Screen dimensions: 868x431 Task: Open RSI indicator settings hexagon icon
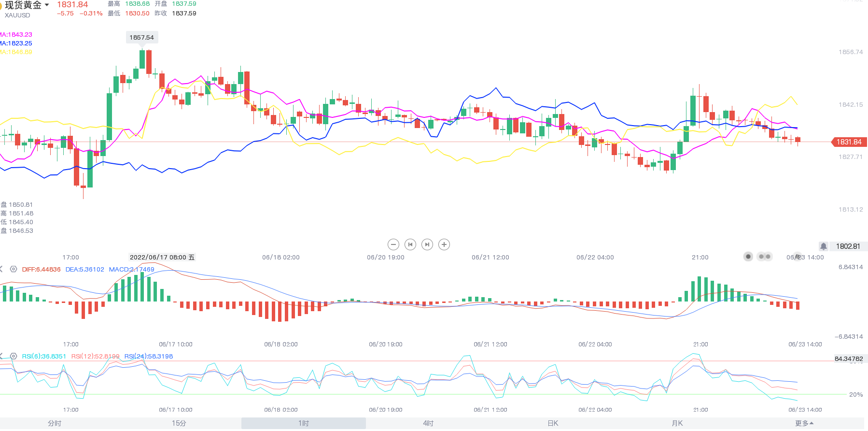click(x=14, y=356)
